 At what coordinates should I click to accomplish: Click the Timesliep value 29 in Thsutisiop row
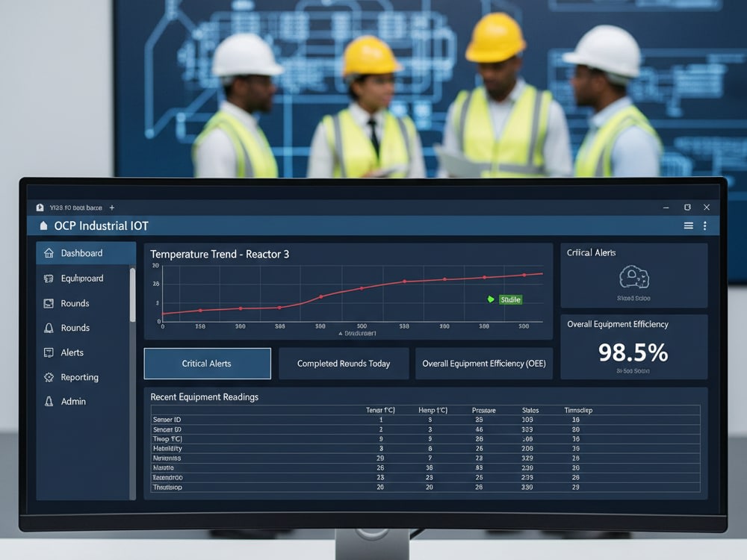(575, 487)
